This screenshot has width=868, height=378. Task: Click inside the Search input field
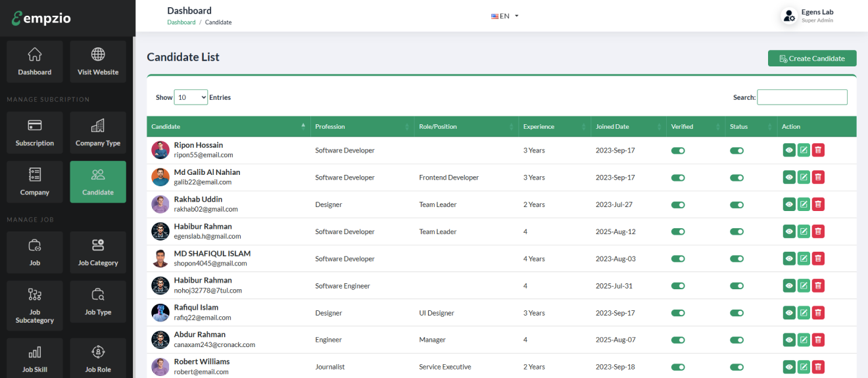click(x=802, y=97)
